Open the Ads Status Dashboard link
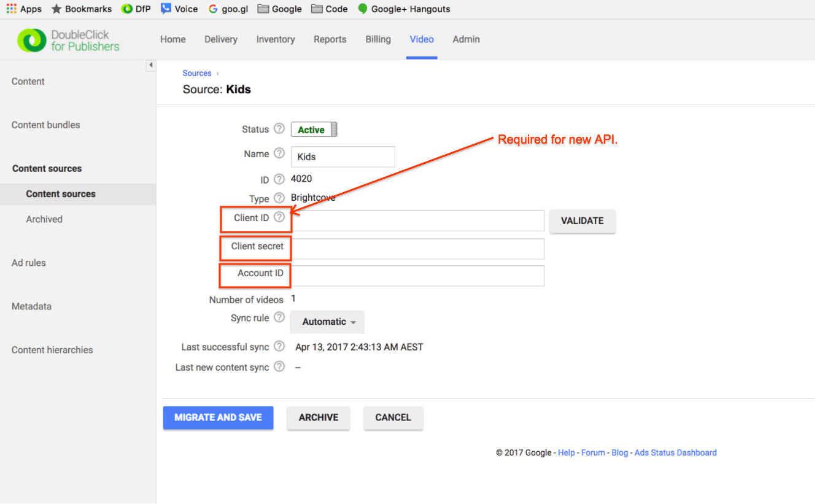Screen dimensions: 817x504 [x=675, y=452]
